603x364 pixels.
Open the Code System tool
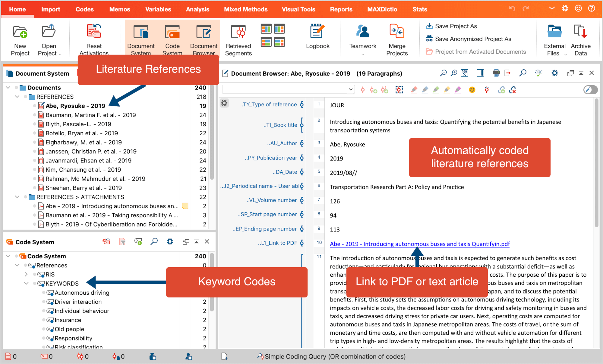point(172,39)
